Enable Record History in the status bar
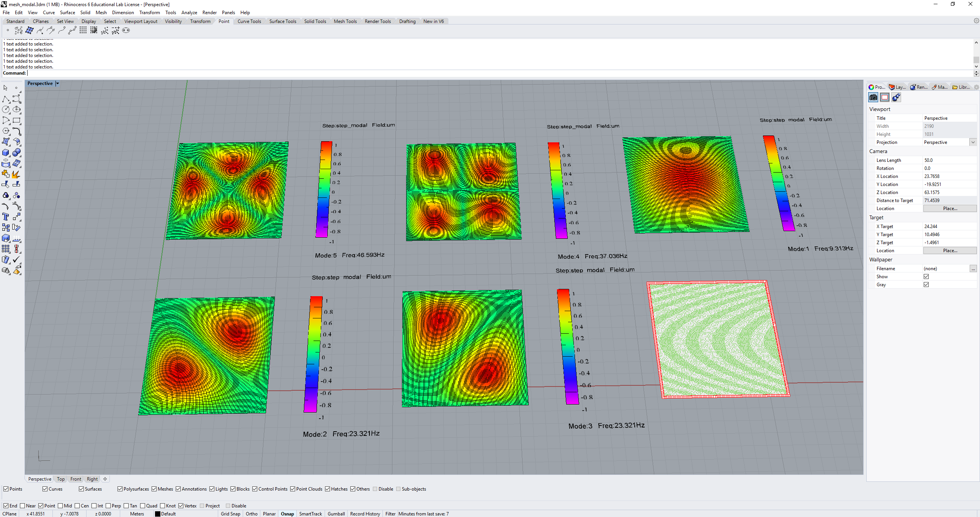 (x=364, y=514)
